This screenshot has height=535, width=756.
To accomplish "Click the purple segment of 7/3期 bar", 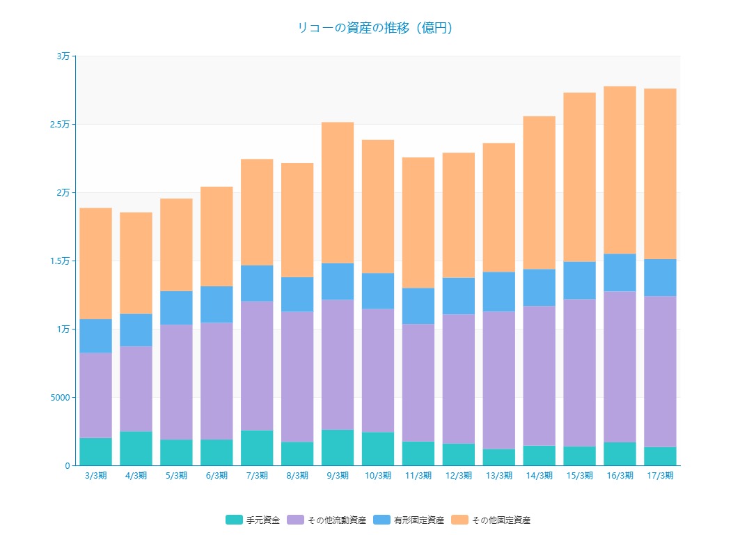I will pos(257,366).
